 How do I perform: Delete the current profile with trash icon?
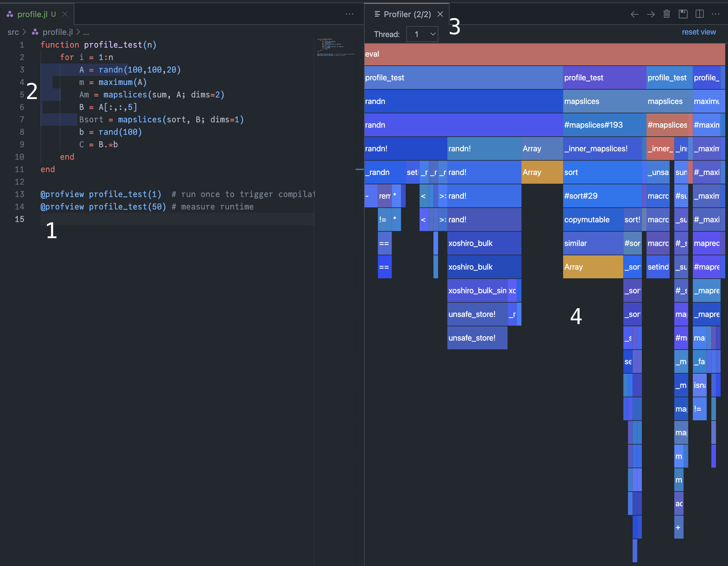(x=666, y=14)
